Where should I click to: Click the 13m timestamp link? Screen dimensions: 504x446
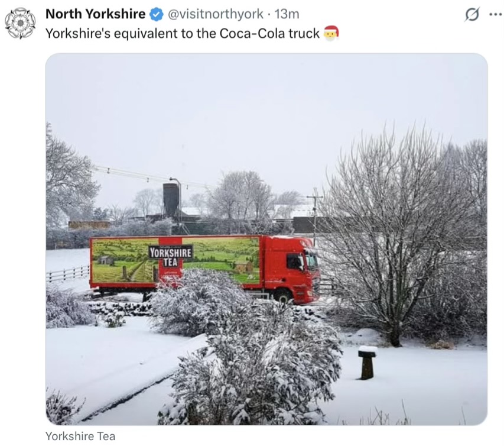(x=287, y=14)
